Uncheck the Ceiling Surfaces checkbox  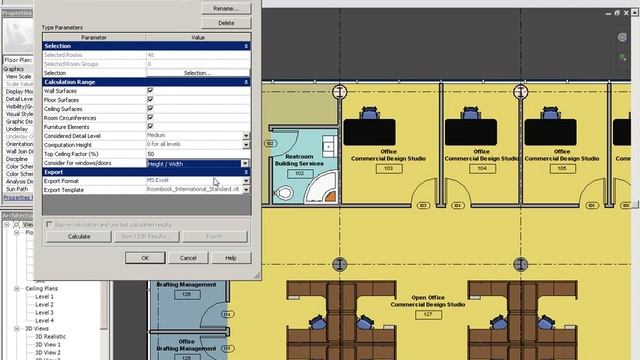pos(150,108)
